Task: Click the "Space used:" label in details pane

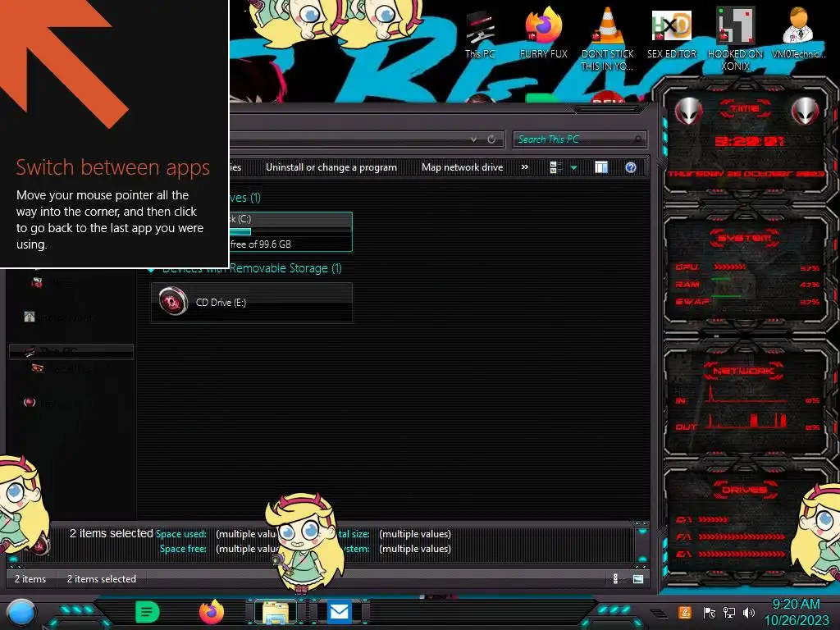Action: click(x=180, y=533)
